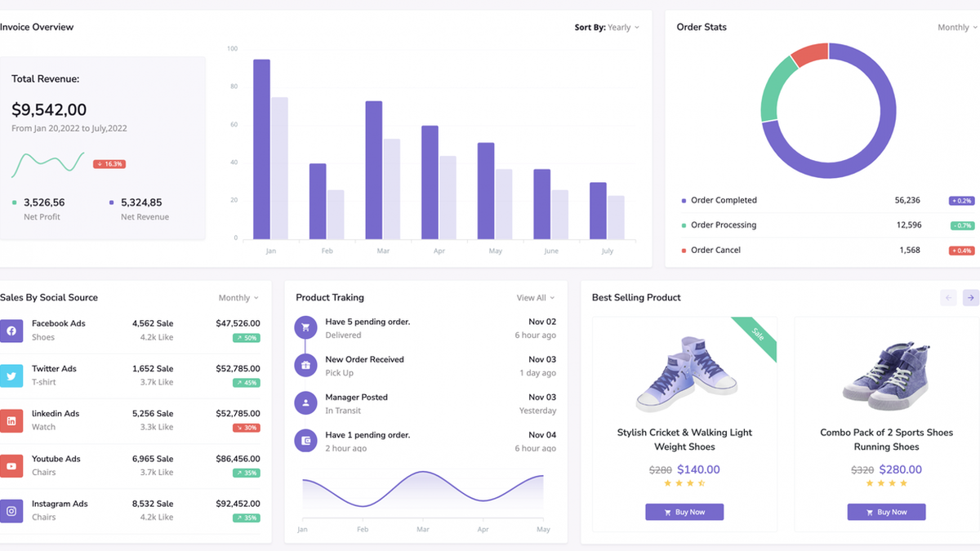Expand the Sales By Social Source Monthly dropdown
The height and width of the screenshot is (551, 980).
(x=238, y=298)
